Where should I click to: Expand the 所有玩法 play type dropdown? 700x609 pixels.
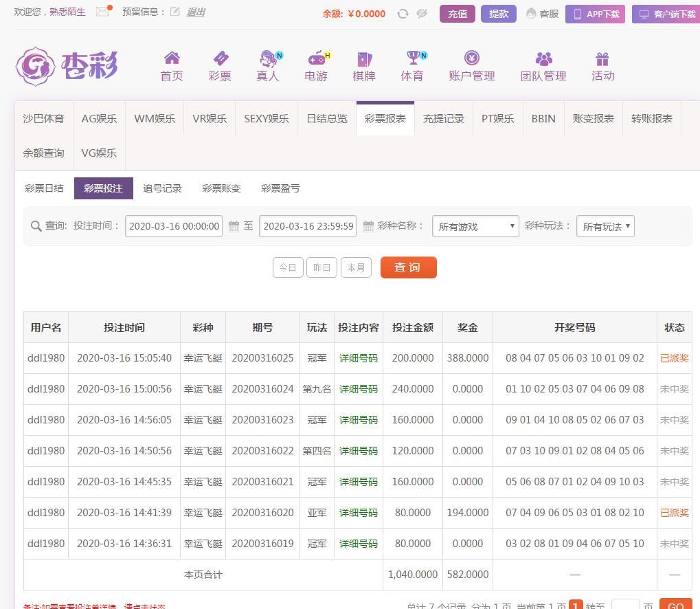(605, 226)
